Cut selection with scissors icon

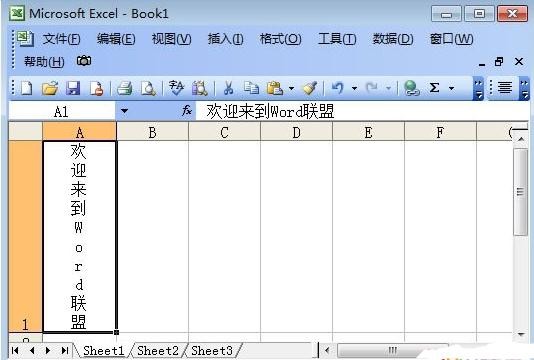click(229, 88)
